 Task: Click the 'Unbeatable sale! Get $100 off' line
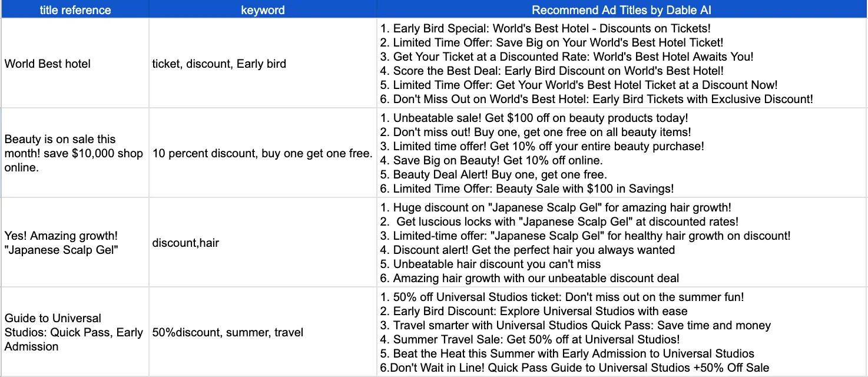click(534, 118)
